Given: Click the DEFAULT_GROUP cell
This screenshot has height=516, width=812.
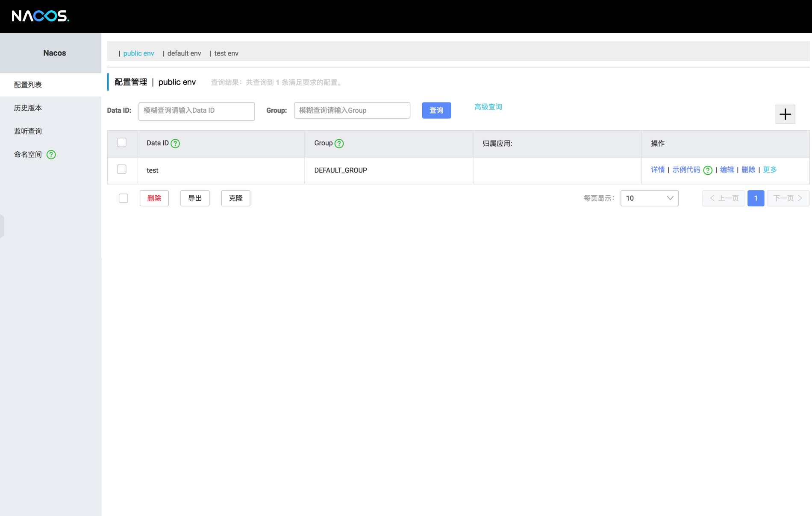Looking at the screenshot, I should [x=388, y=170].
